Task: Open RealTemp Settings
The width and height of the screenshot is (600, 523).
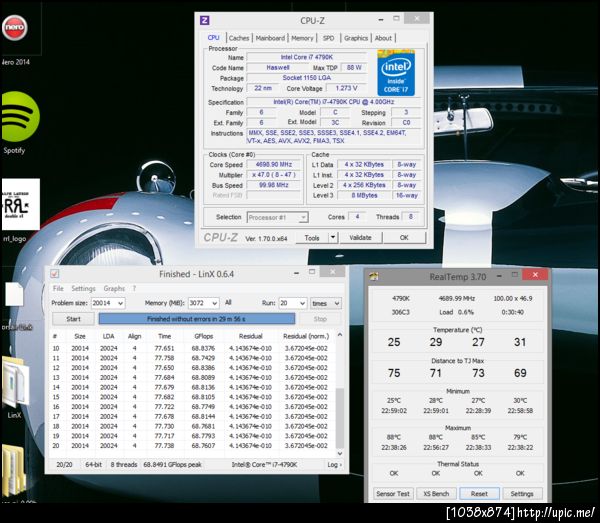Action: 522,494
